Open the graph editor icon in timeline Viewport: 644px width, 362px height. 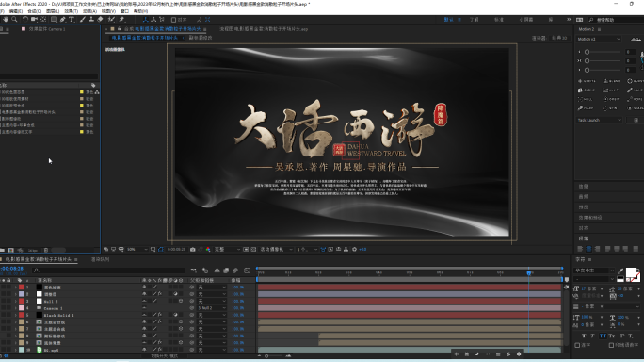pyautogui.click(x=247, y=271)
